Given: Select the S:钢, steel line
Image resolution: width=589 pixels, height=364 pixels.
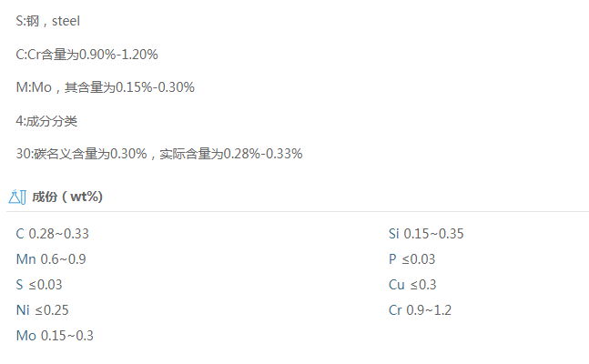Looking at the screenshot, I should tap(53, 21).
